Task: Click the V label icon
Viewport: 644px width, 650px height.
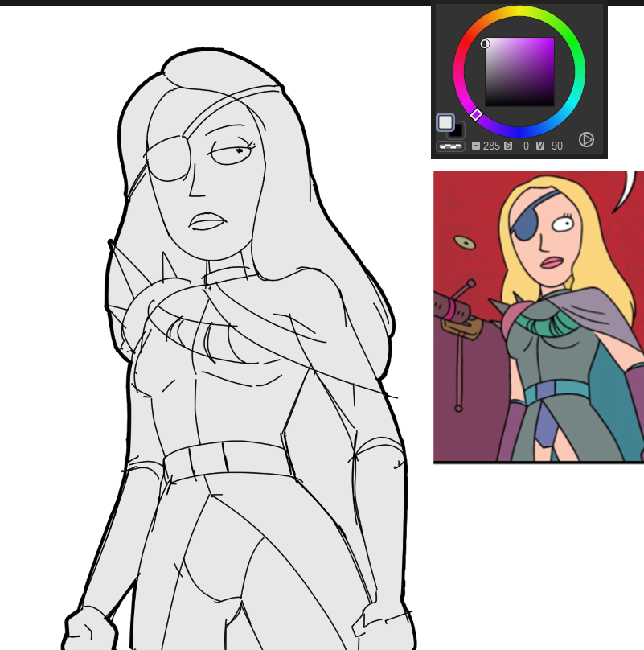Action: [540, 146]
